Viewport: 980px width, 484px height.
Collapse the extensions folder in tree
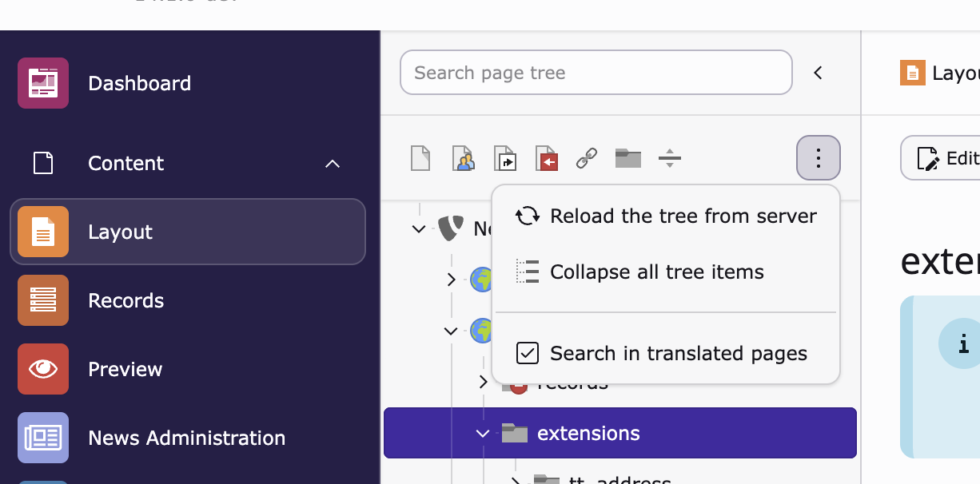coord(482,434)
